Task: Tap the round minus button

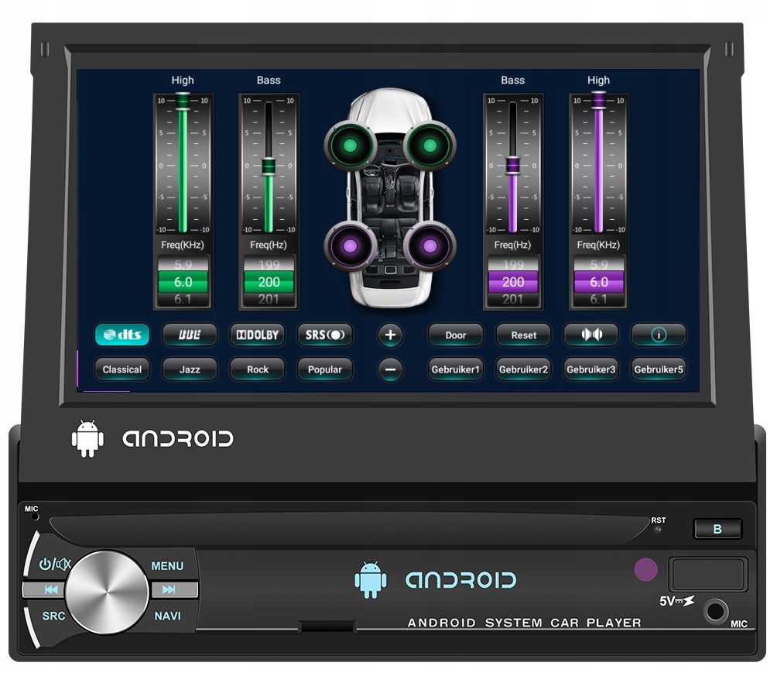Action: 391,369
